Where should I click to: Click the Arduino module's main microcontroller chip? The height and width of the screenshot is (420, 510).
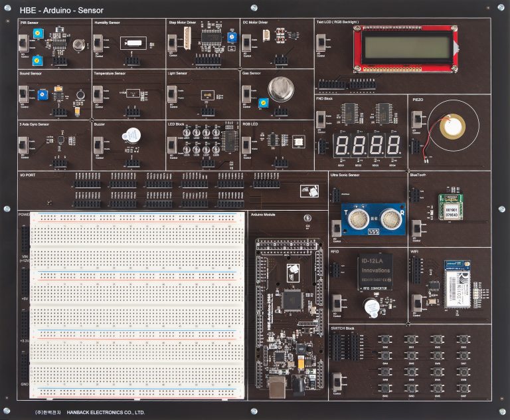click(292, 299)
